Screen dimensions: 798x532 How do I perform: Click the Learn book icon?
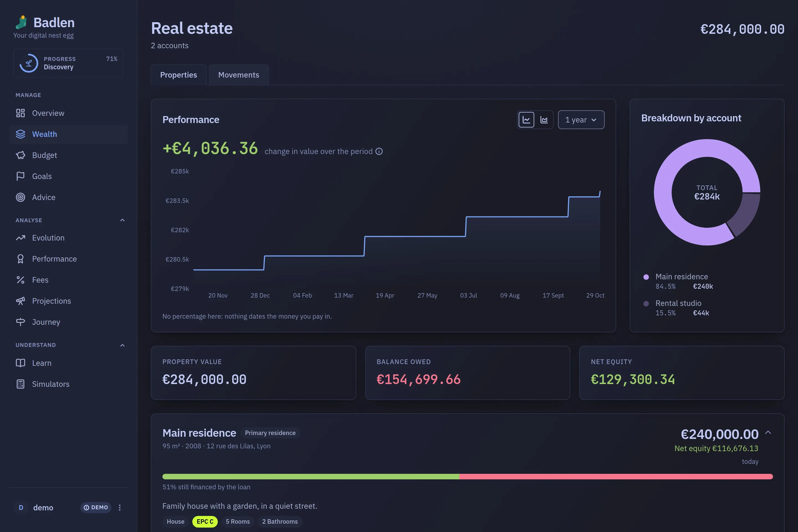pyautogui.click(x=20, y=363)
